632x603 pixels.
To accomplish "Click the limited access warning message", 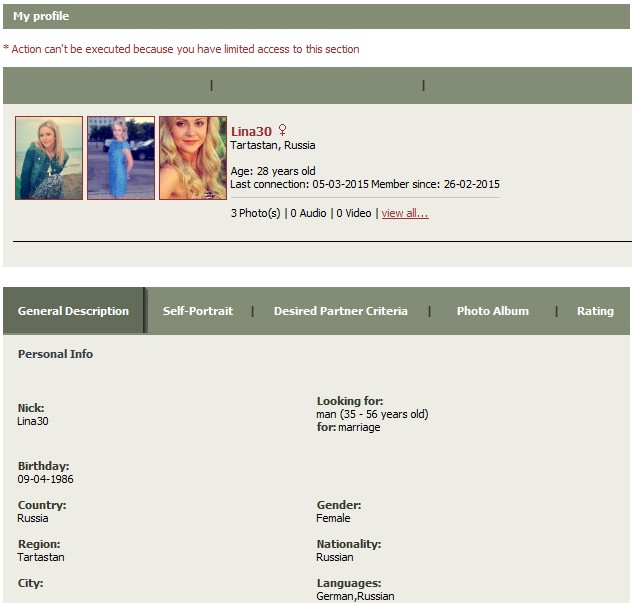I will click(x=181, y=49).
